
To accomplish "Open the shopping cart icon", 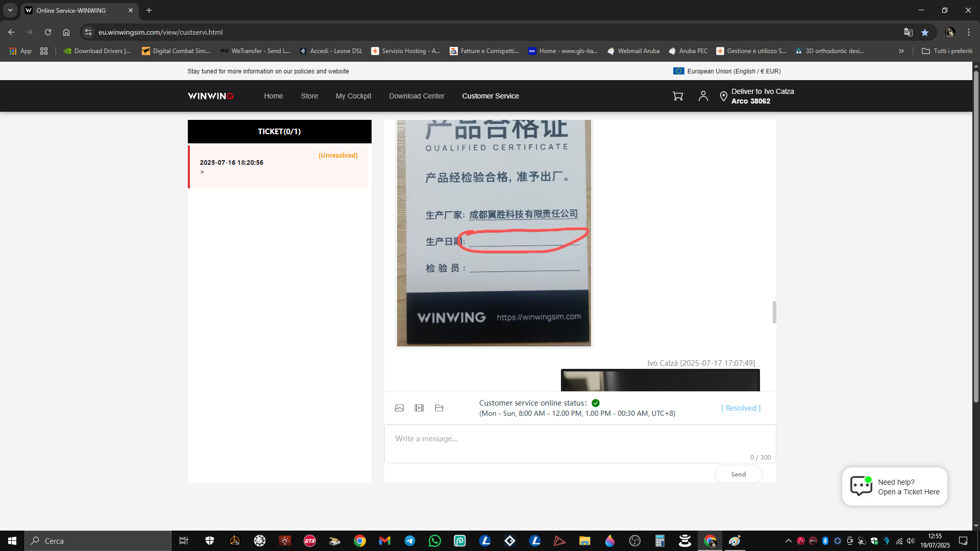I will pyautogui.click(x=678, y=96).
